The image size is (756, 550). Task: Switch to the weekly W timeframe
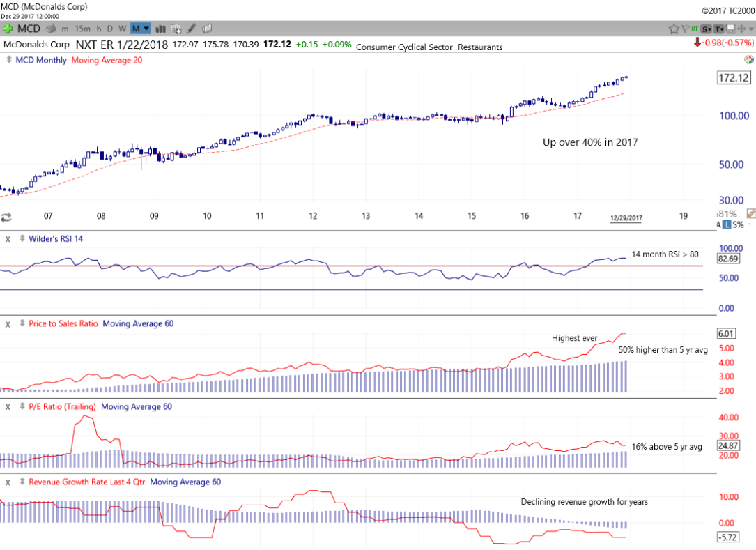point(122,29)
